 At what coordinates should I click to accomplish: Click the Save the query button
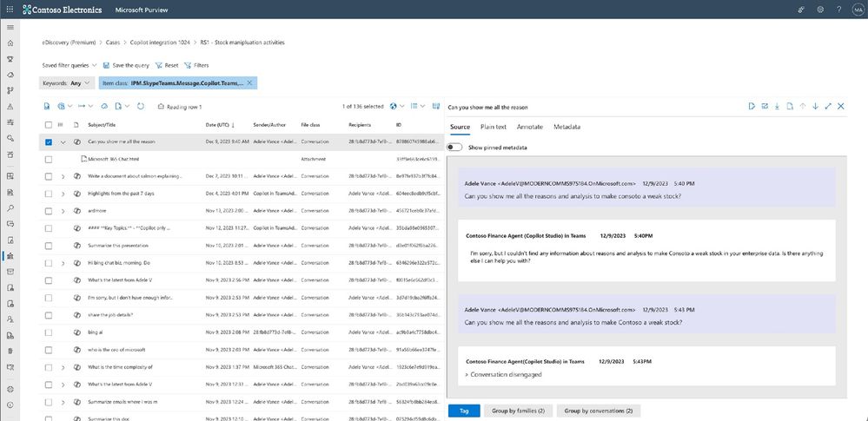coord(126,65)
